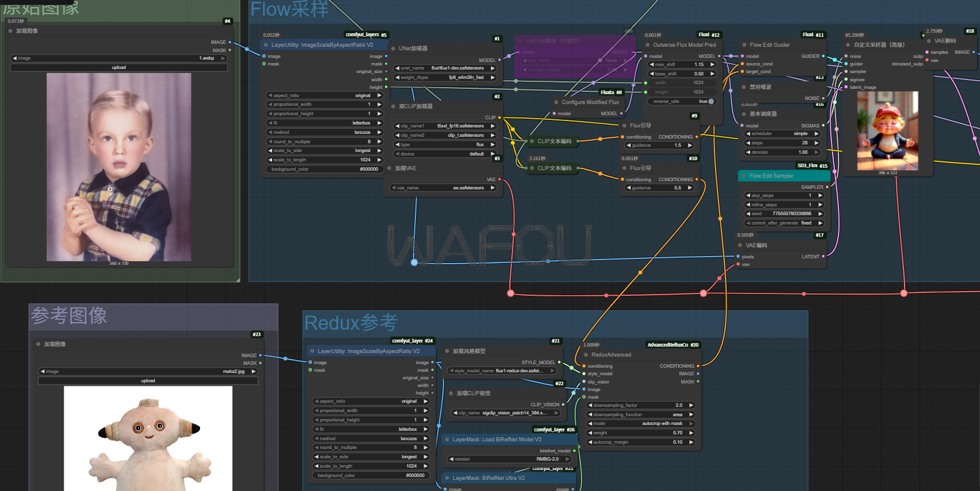Click the LATENT output socket on VAE编码
Viewport: 980px width, 491px height.
point(823,257)
